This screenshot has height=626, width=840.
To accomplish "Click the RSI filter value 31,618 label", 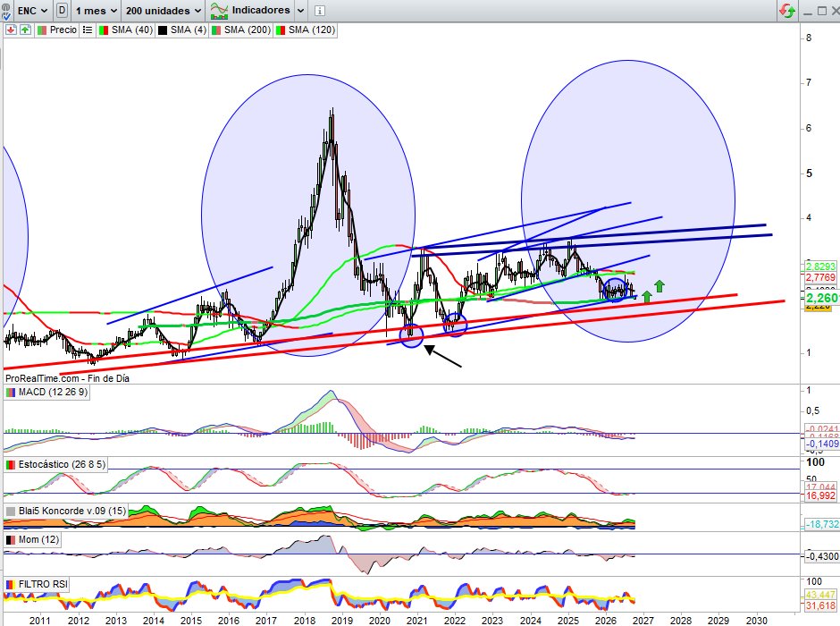I will coord(820,605).
